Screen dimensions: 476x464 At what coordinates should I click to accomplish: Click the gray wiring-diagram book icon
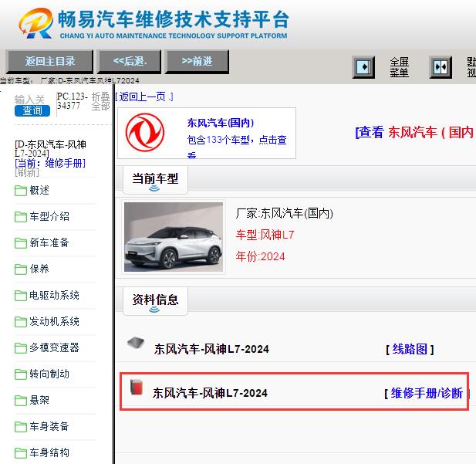pos(136,343)
